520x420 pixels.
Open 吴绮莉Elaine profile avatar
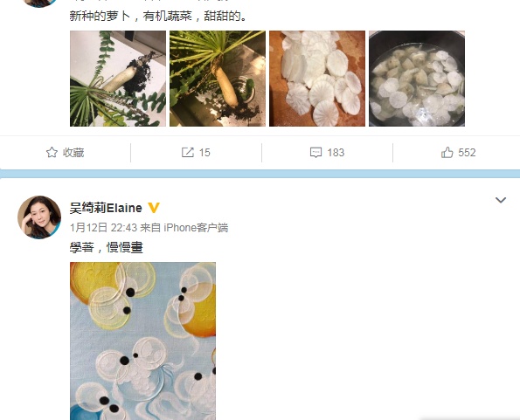[x=39, y=217]
